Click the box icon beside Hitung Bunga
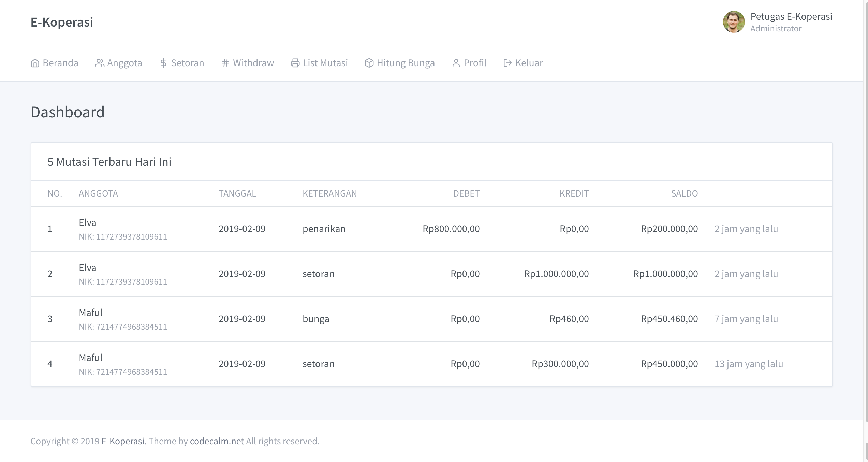Screen dimensions: 868x462 click(369, 63)
